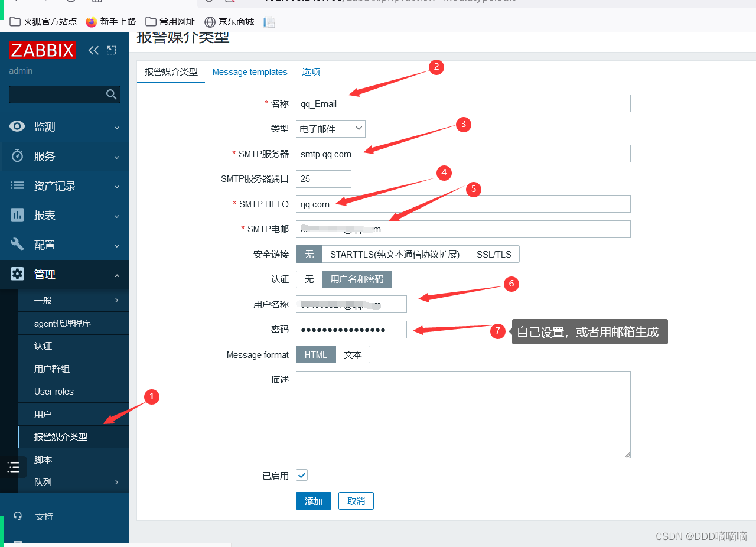The width and height of the screenshot is (756, 547).
Task: Click the 密码 field
Action: click(x=351, y=330)
